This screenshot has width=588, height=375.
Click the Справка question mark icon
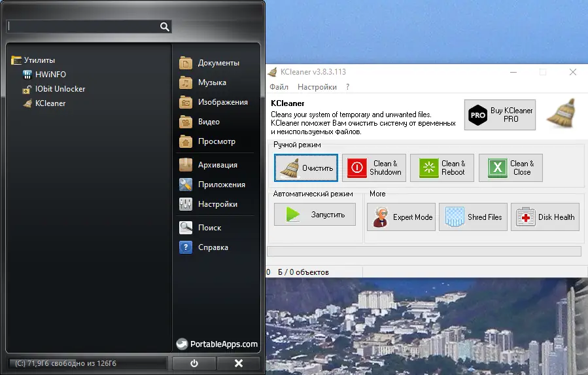click(186, 247)
